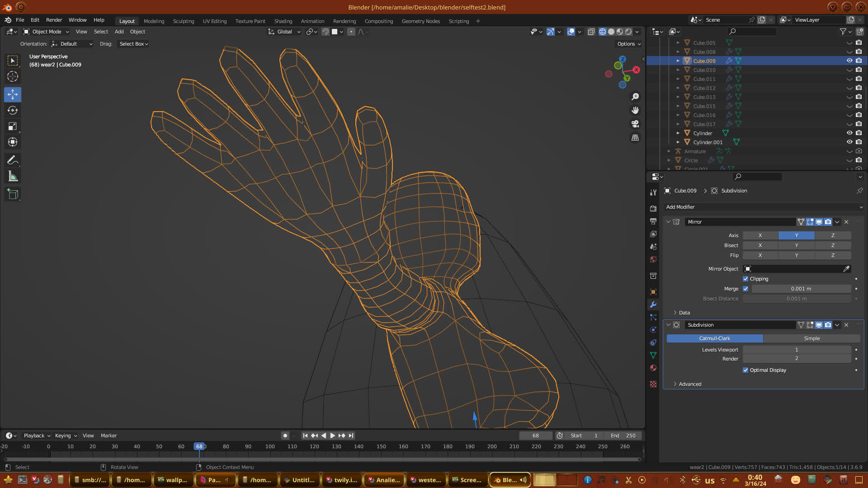868x488 pixels.
Task: Select the Rotate tool in toolbar
Action: coord(13,110)
